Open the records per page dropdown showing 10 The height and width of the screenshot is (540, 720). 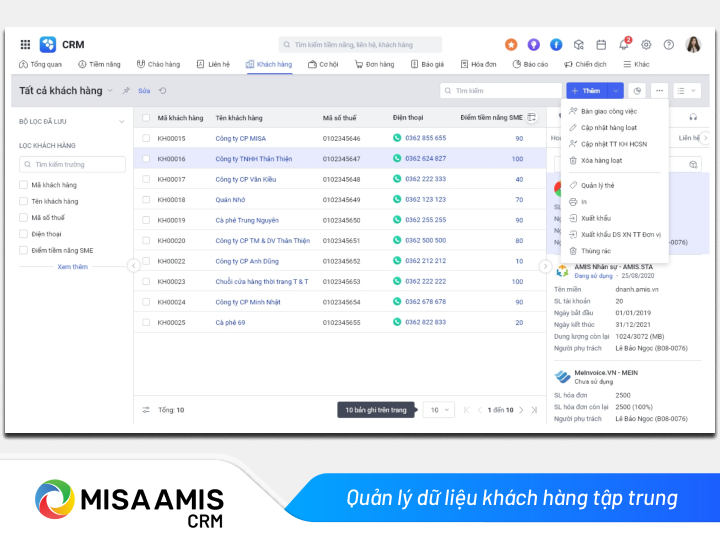click(439, 410)
